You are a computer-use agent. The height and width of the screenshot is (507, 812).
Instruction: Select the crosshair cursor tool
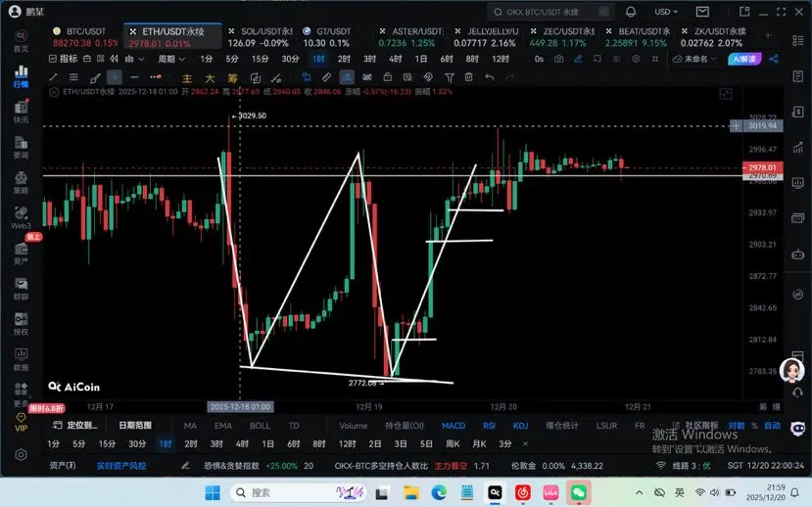[x=114, y=77]
